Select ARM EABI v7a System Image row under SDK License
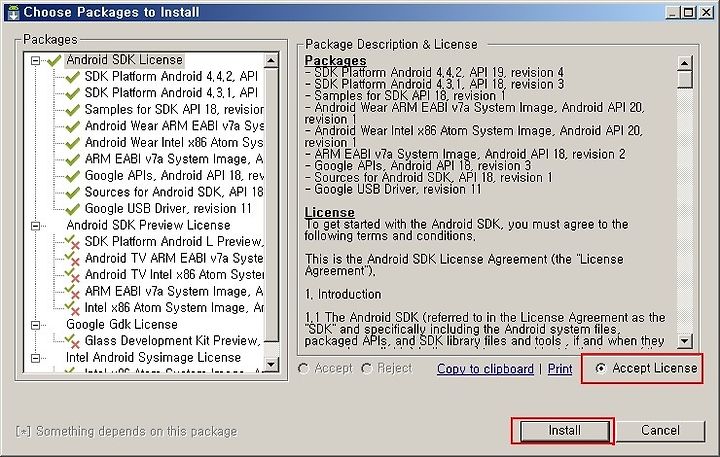The height and width of the screenshot is (457, 720). click(x=174, y=159)
